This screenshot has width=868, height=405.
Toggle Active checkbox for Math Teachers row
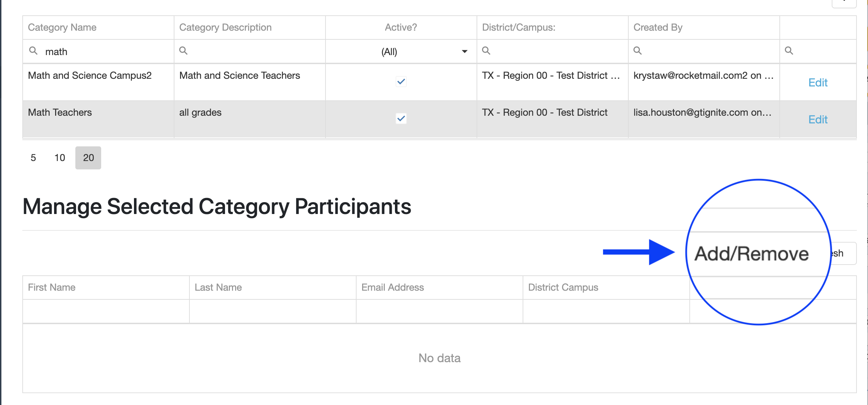(x=401, y=119)
